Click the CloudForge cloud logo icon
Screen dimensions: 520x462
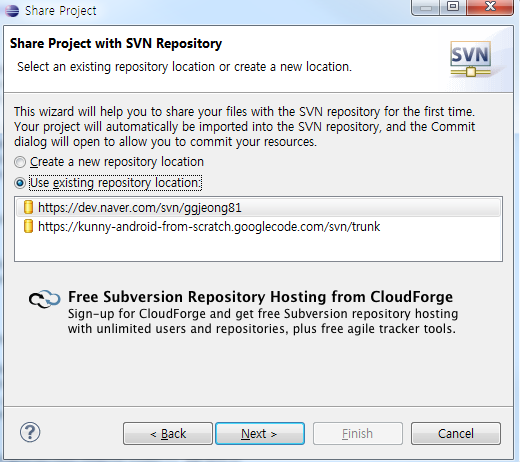[44, 299]
